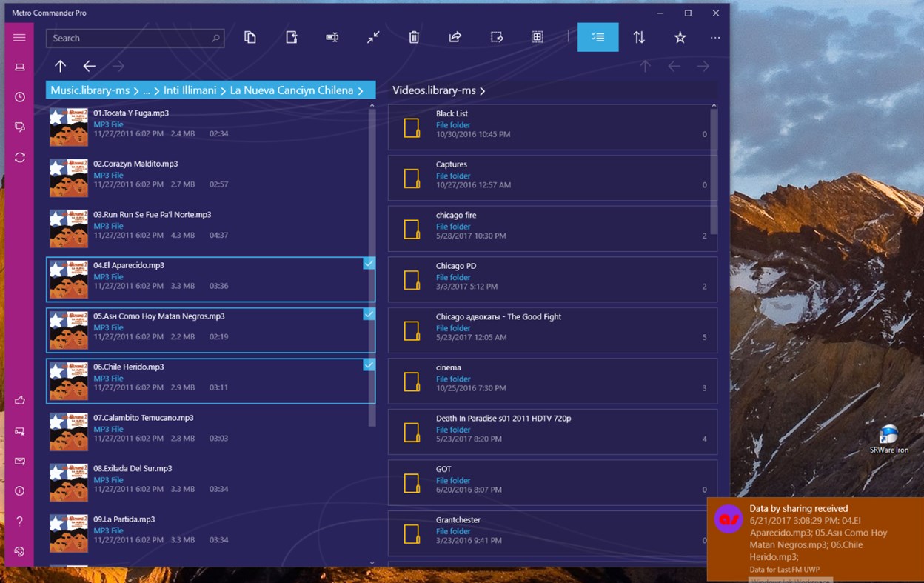This screenshot has height=583, width=924.
Task: Click the thumbs-up rate app icon
Action: (x=19, y=400)
